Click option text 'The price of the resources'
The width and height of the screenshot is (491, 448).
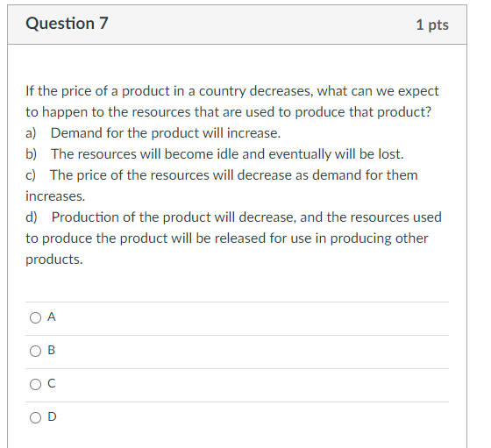click(222, 186)
